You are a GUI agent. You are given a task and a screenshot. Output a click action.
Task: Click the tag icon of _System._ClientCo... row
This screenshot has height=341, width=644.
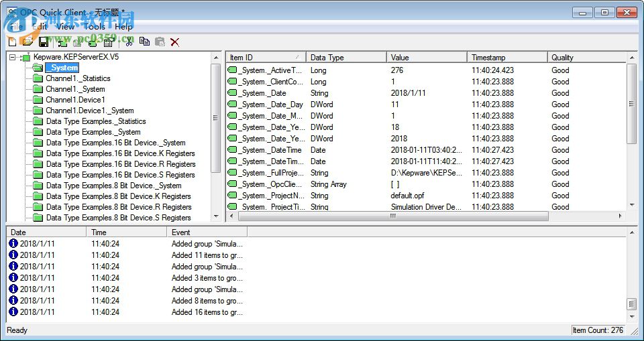pos(233,82)
